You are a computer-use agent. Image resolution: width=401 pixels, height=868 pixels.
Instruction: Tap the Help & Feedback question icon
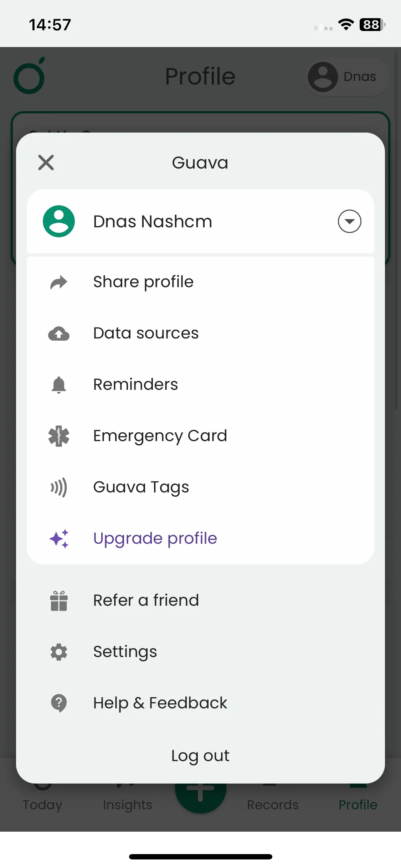59,703
